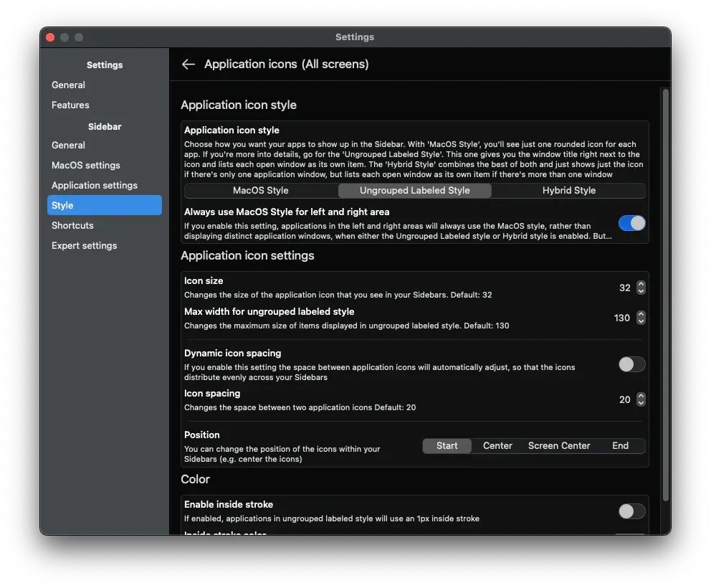
Task: Decrease Max width value using the down arrow
Action: pyautogui.click(x=641, y=322)
